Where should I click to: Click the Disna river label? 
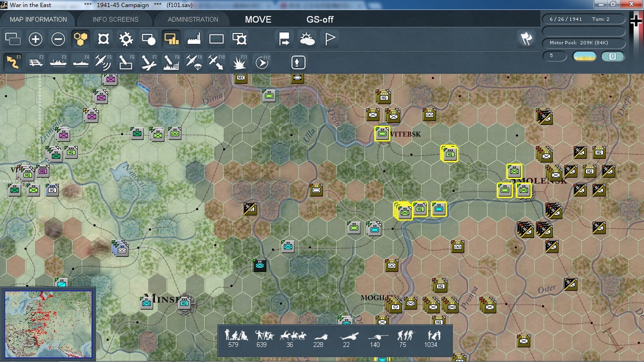[x=212, y=99]
